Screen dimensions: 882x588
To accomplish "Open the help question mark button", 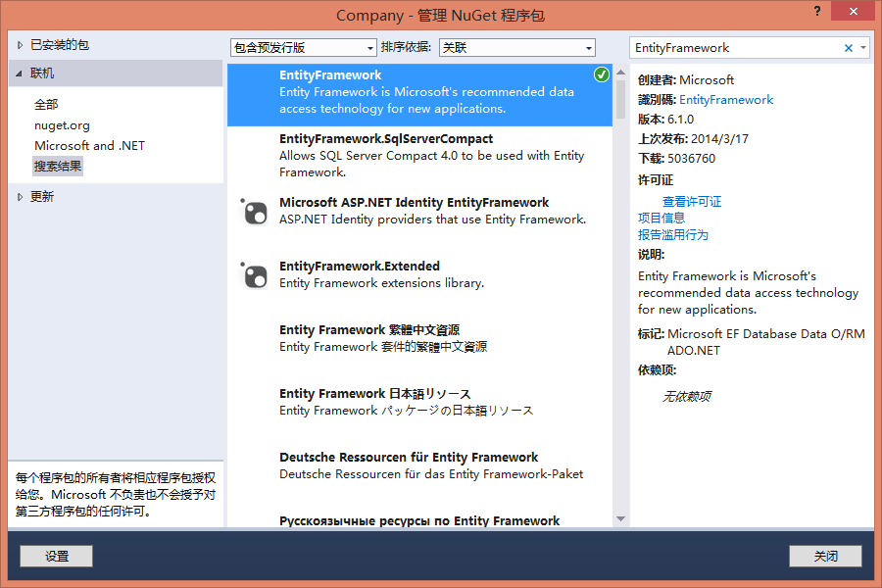I will (816, 11).
